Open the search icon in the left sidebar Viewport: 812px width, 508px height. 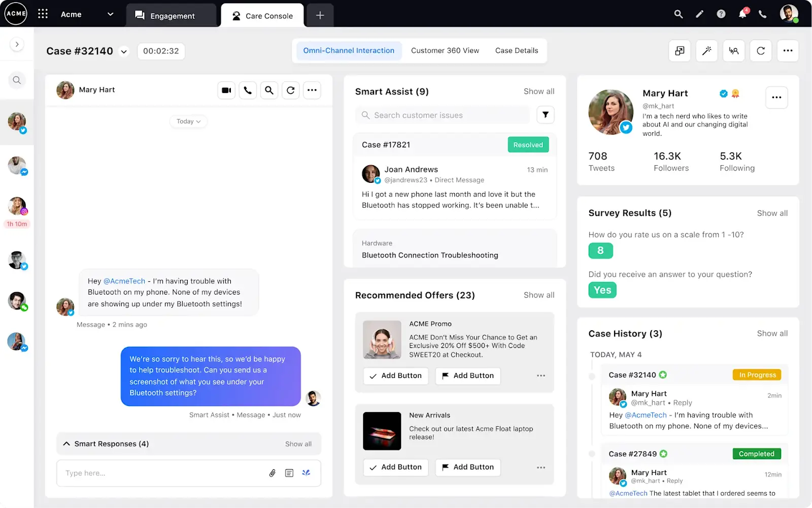[x=17, y=80]
